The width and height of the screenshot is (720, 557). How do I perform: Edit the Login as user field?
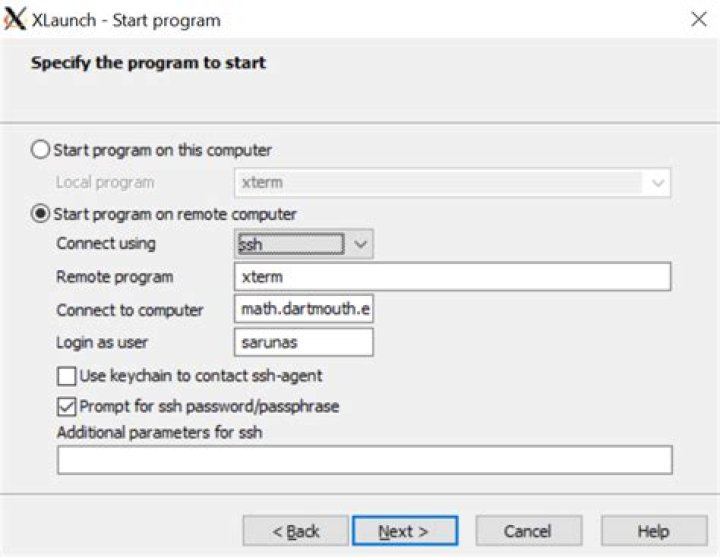304,342
